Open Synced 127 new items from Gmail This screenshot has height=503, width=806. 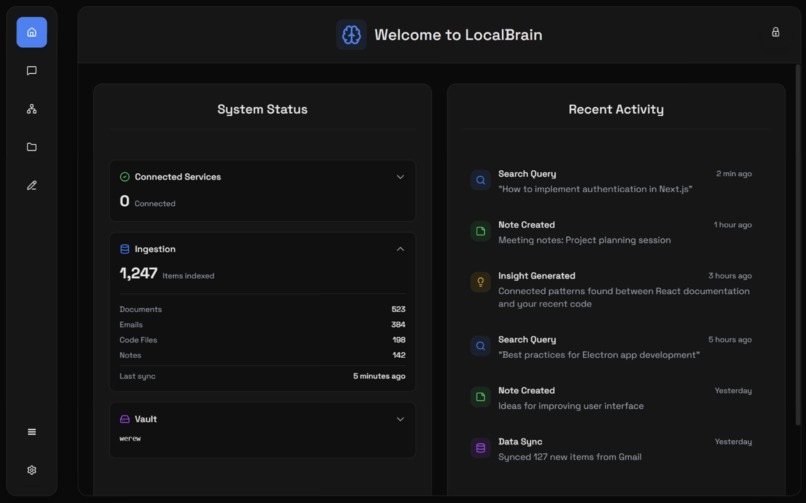(x=611, y=449)
